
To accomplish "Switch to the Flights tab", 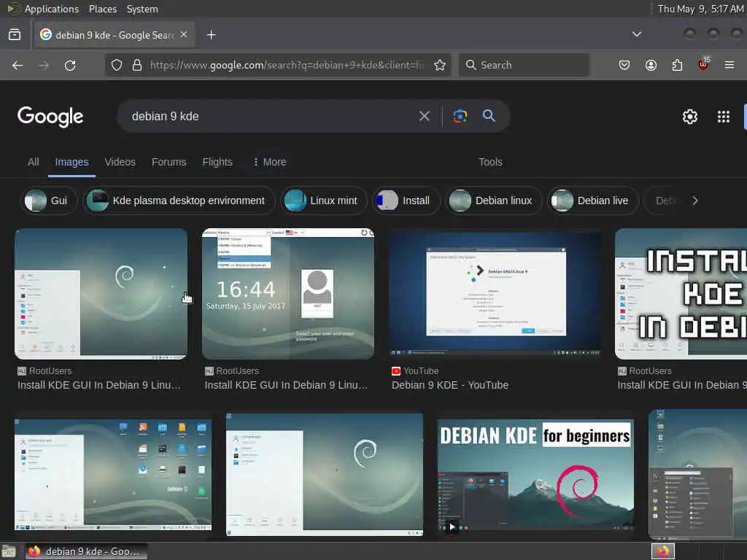I will (x=217, y=162).
